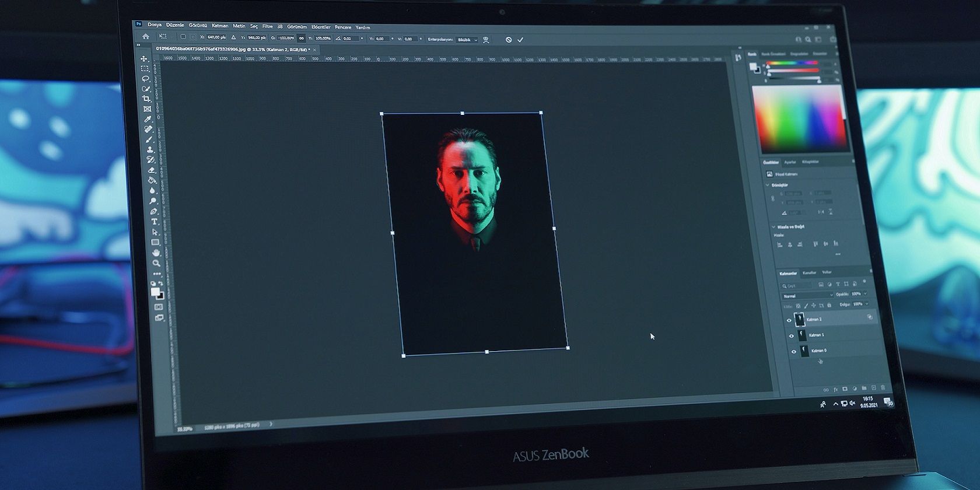Select the Rectangular Marquee tool

coord(145,69)
